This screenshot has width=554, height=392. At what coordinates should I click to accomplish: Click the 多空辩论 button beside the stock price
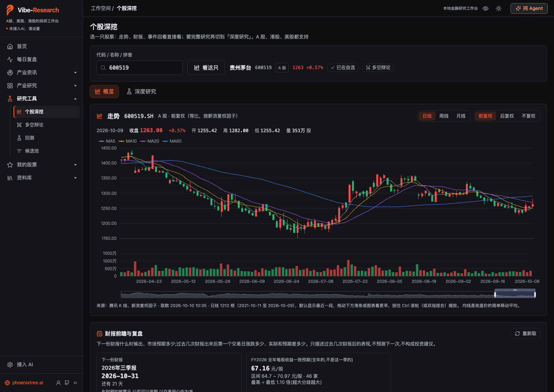378,68
